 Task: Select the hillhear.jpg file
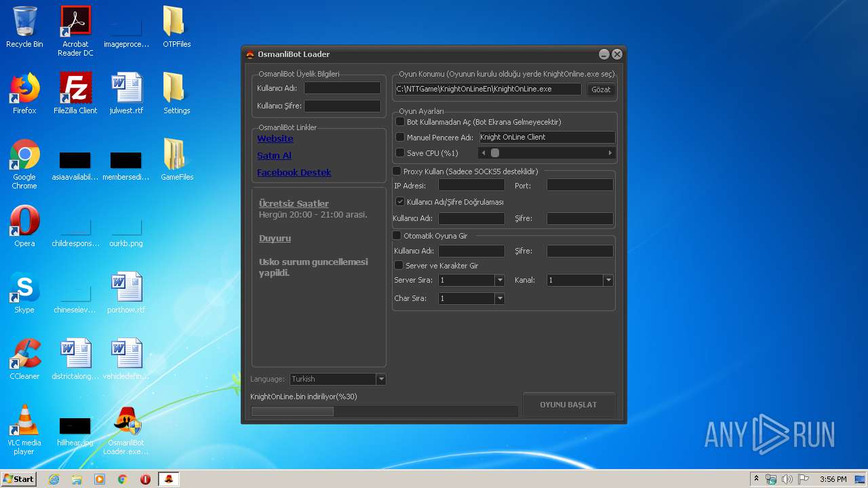pos(75,431)
